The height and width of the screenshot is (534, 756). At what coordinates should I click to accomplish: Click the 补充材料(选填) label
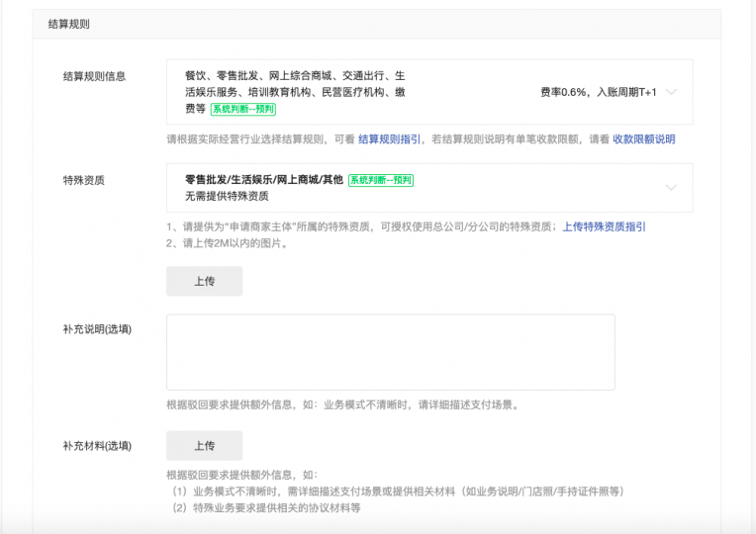(x=97, y=446)
